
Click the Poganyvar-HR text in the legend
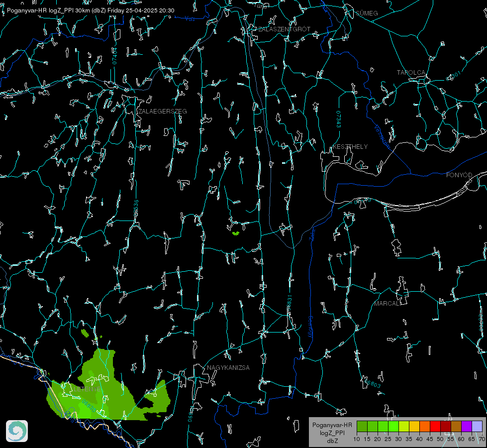tap(332, 425)
